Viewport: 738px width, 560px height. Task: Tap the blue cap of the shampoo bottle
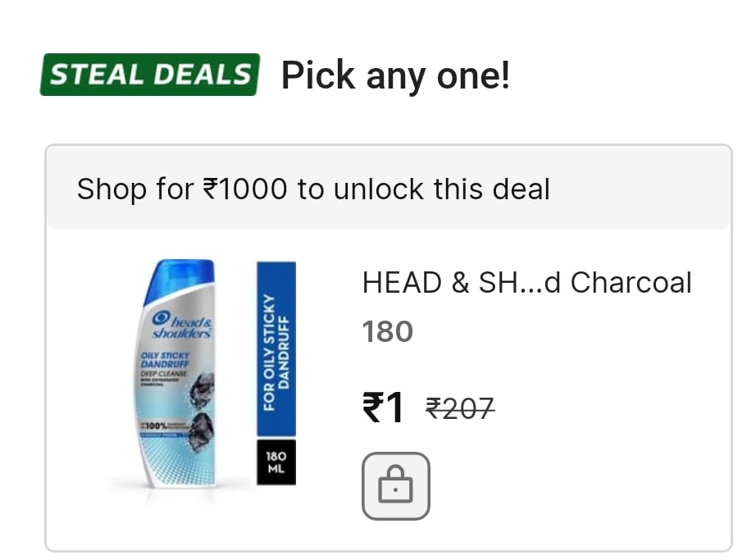tap(180, 279)
